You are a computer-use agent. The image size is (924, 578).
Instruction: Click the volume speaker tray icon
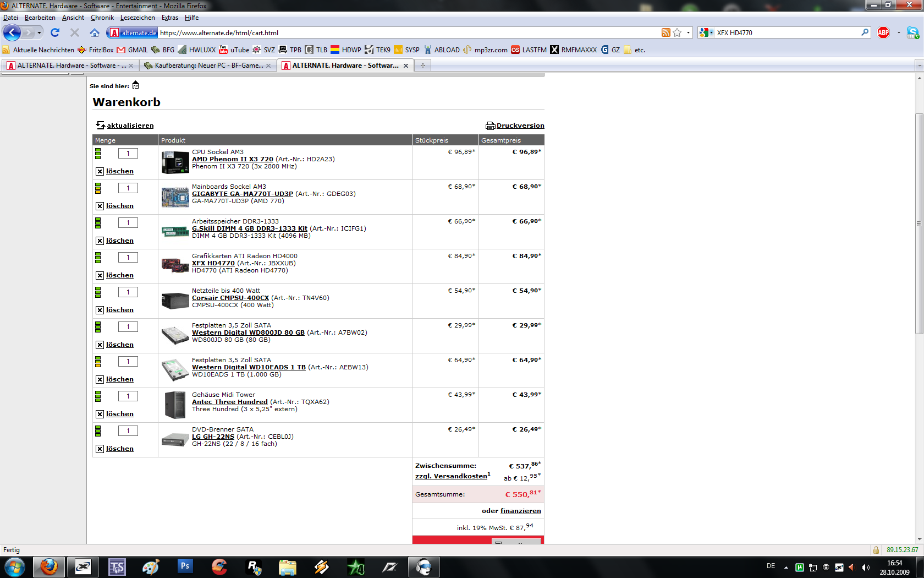pyautogui.click(x=865, y=567)
